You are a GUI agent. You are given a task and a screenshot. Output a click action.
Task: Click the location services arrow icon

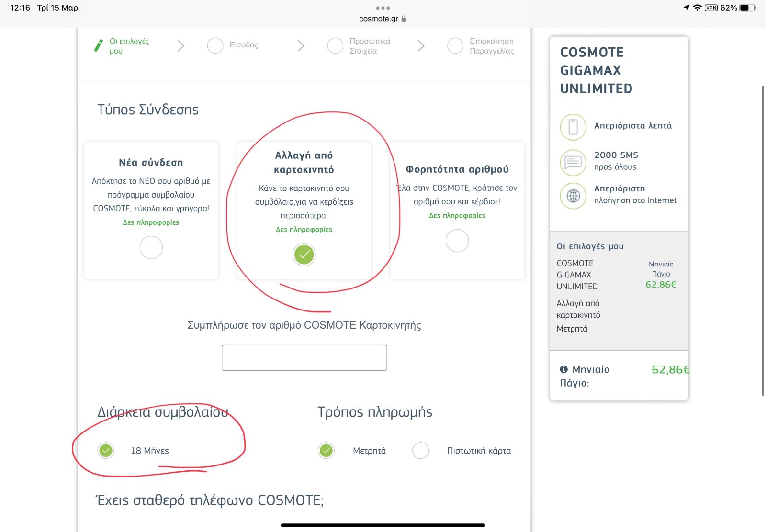(x=687, y=8)
